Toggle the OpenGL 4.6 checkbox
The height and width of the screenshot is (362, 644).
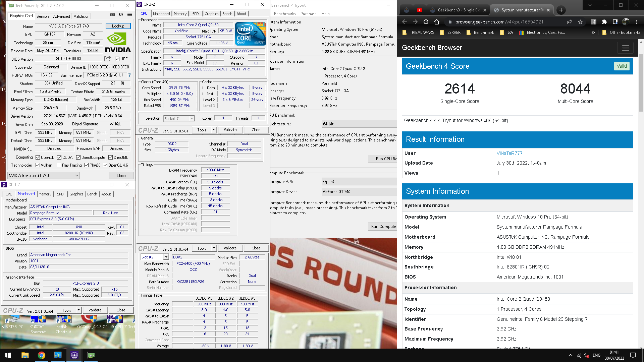pyautogui.click(x=105, y=165)
